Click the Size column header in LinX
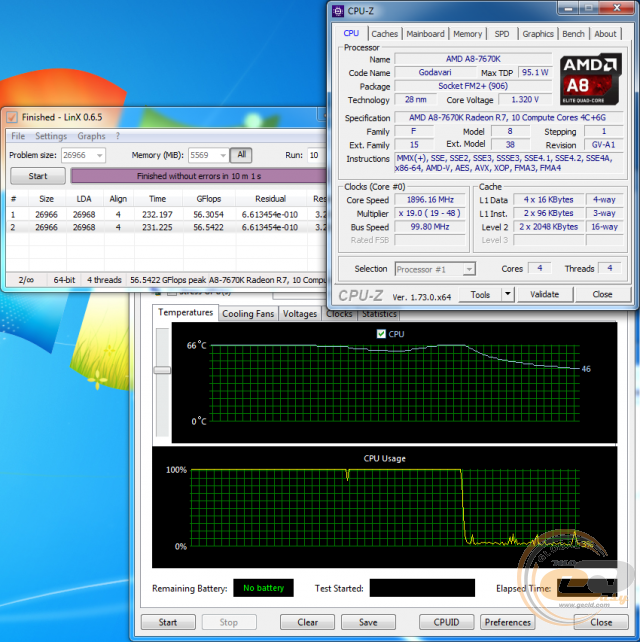This screenshot has height=642, width=640. pyautogui.click(x=46, y=199)
